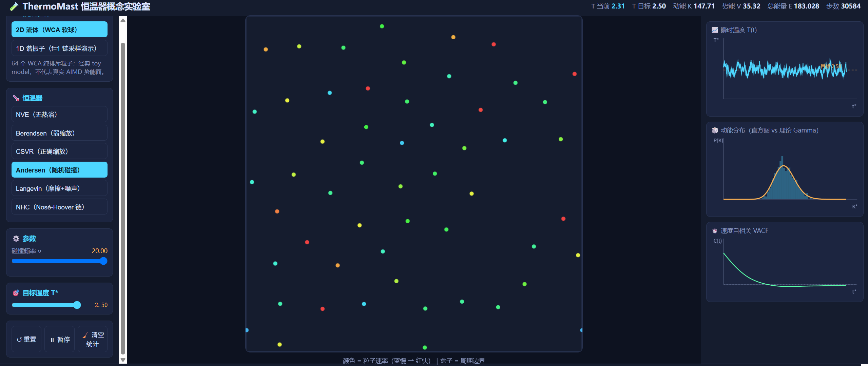Click the T 当前 2.31 readout
Image resolution: width=868 pixels, height=366 pixels.
pyautogui.click(x=607, y=6)
